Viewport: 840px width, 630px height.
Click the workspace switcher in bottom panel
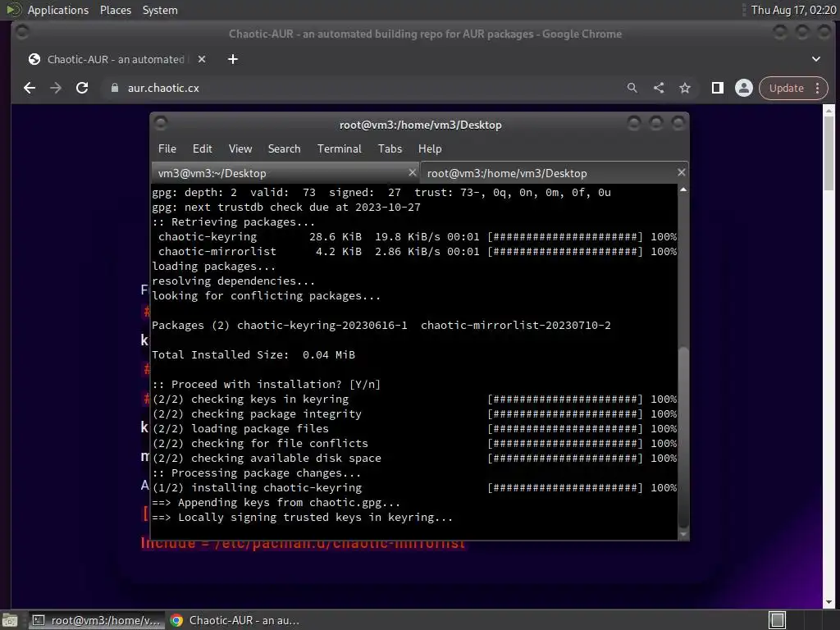click(777, 620)
